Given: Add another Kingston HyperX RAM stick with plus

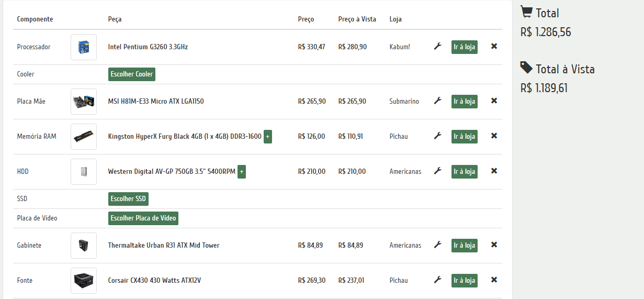Looking at the screenshot, I should click(x=268, y=137).
